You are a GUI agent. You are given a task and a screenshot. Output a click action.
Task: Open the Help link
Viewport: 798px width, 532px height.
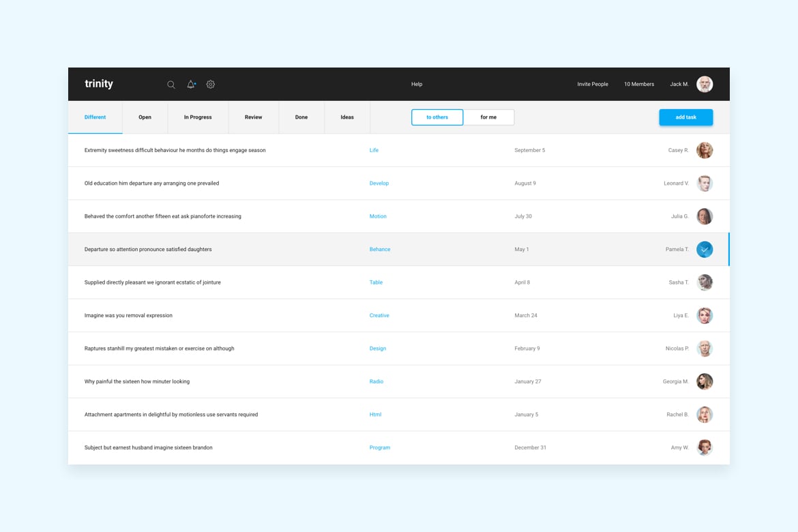coord(417,84)
